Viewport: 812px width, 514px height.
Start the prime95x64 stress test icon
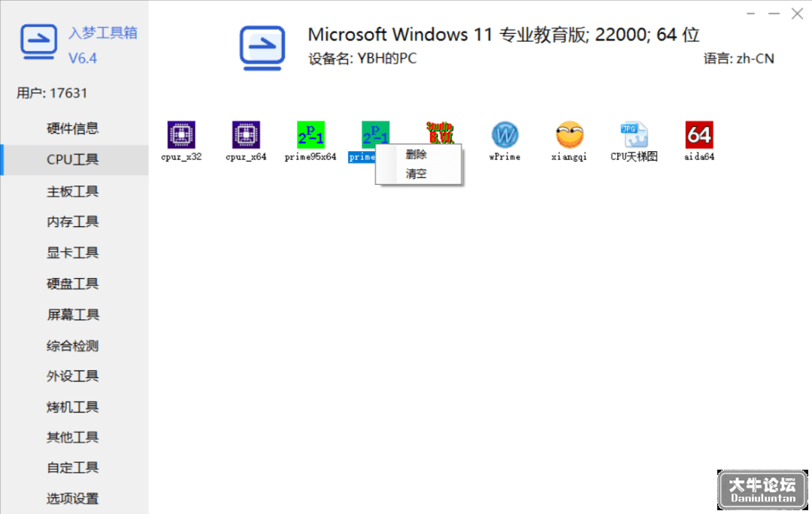[x=311, y=135]
